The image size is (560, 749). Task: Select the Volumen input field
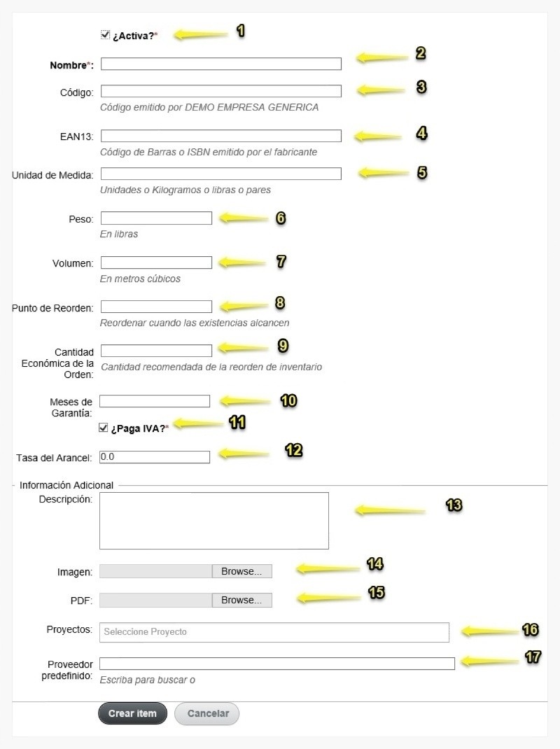[x=156, y=262]
